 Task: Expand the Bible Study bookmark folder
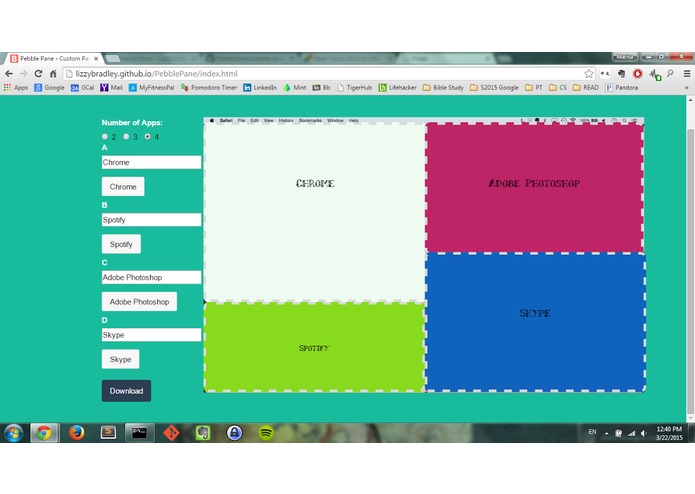[443, 88]
